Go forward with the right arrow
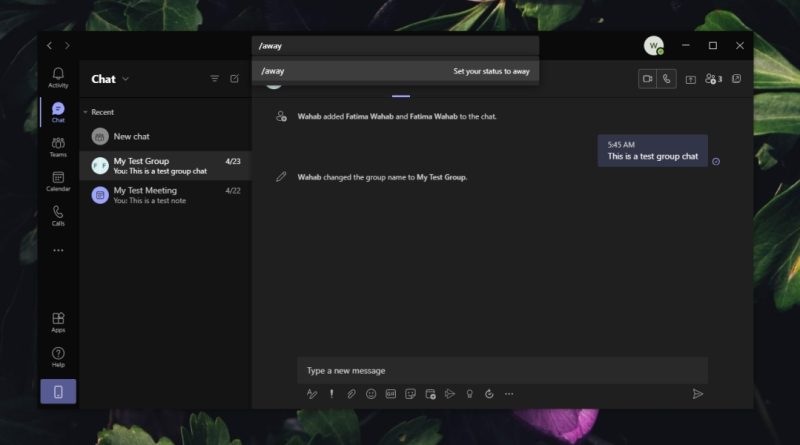The height and width of the screenshot is (445, 800). click(67, 45)
